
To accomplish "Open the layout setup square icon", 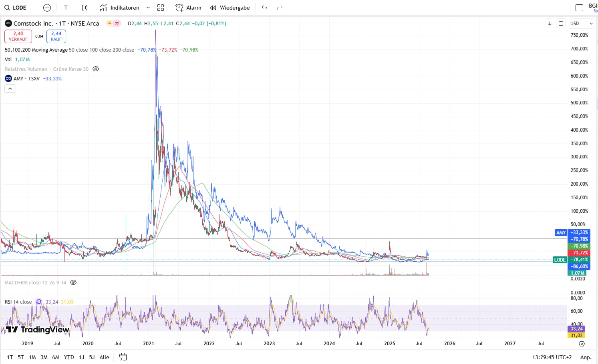I will pos(579,8).
